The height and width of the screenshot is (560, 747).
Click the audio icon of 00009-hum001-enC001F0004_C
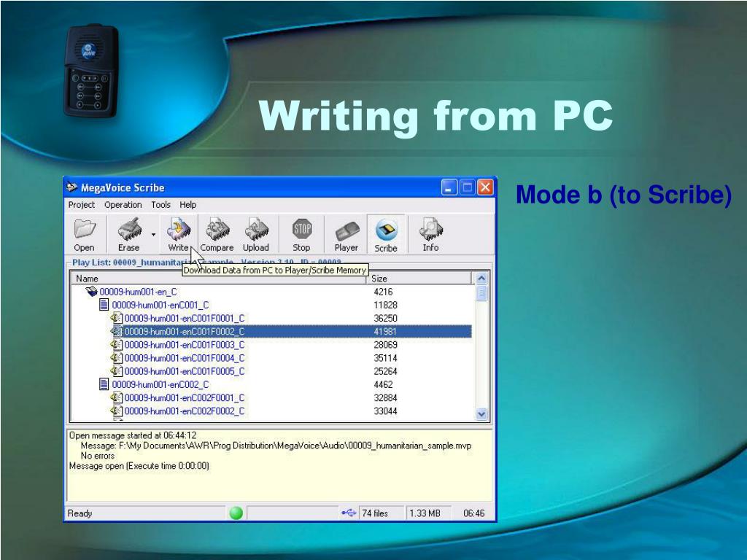[116, 357]
